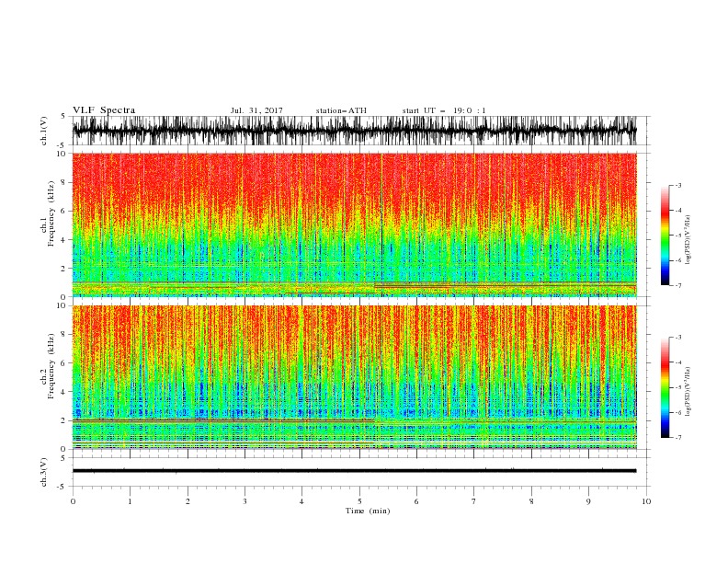Click the 'Time (min)' axis title
This screenshot has height=563, width=728.
click(x=368, y=511)
